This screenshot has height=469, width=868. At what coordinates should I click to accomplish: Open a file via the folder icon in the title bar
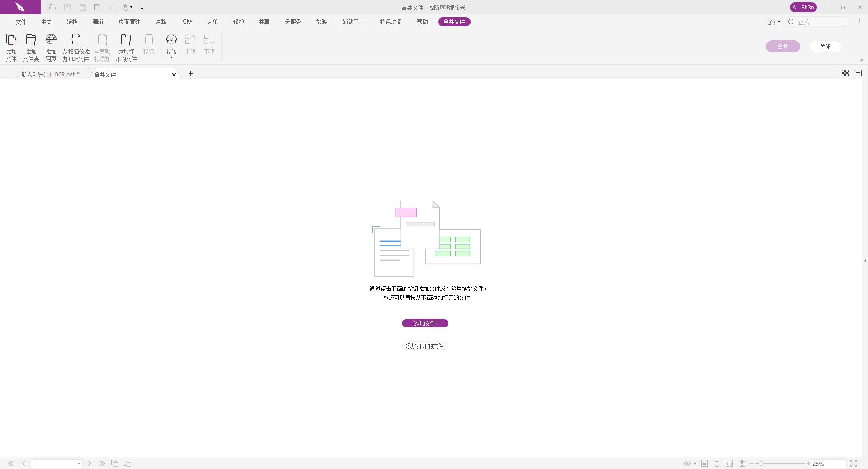pyautogui.click(x=52, y=7)
